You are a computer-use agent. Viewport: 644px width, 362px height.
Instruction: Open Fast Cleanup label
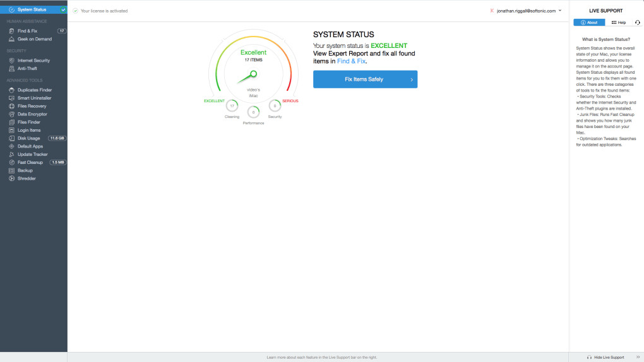tap(30, 162)
